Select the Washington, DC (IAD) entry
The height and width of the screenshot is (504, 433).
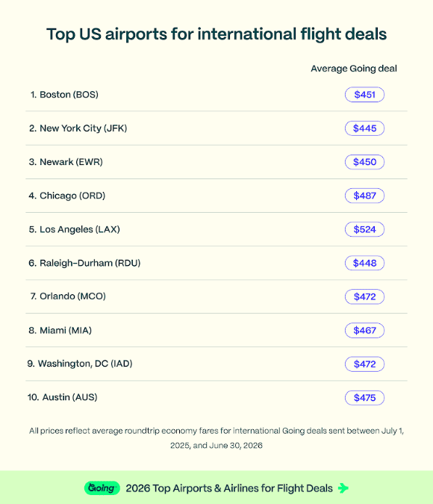coord(80,364)
